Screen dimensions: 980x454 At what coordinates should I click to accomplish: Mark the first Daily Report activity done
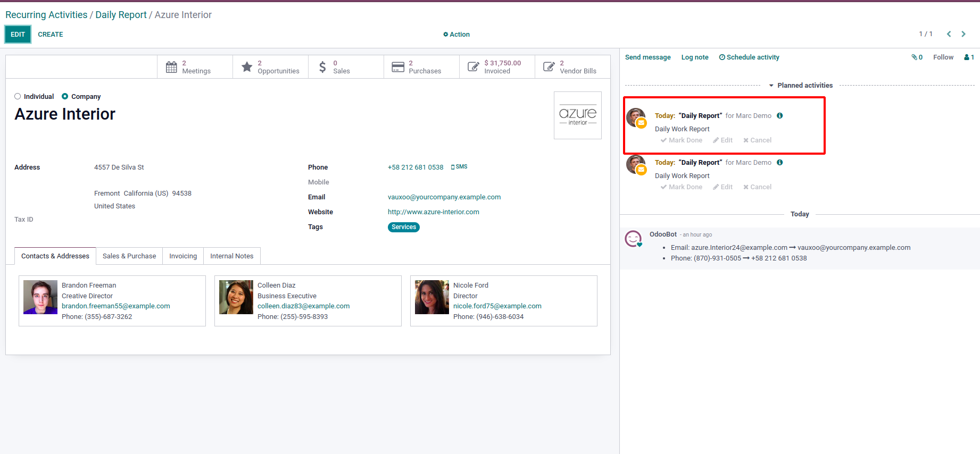point(682,140)
